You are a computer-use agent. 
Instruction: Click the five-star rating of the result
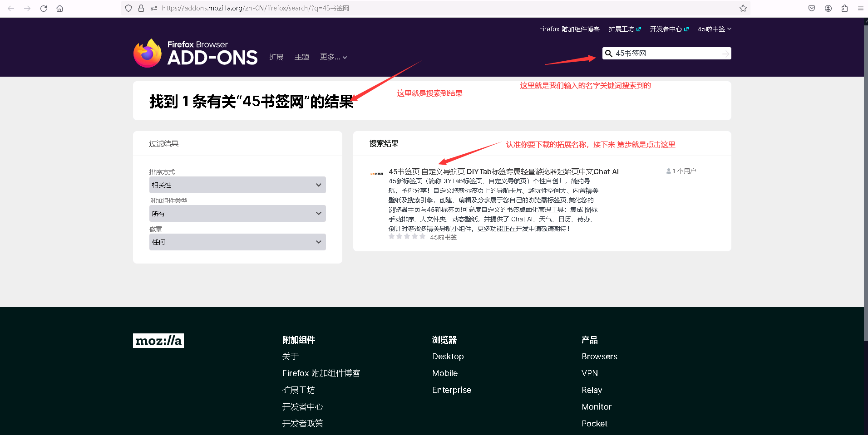pos(407,237)
